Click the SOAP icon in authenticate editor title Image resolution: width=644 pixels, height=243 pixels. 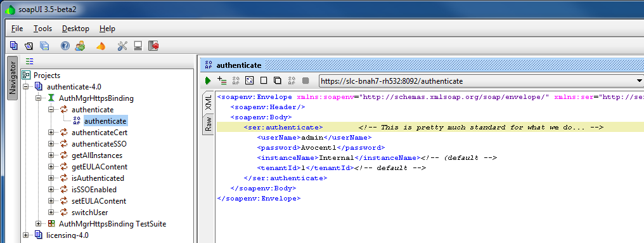209,65
